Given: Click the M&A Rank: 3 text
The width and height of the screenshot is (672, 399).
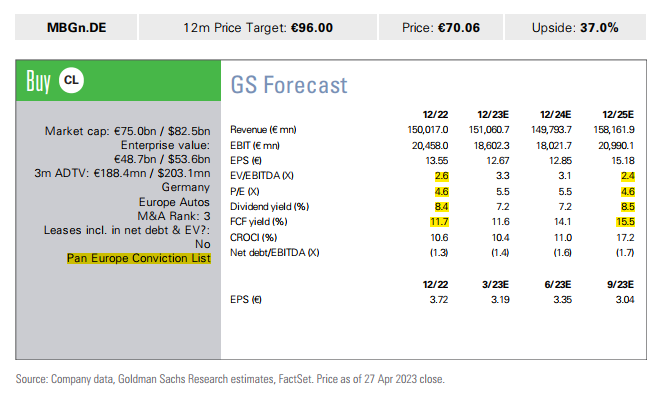Looking at the screenshot, I should 174,216.
